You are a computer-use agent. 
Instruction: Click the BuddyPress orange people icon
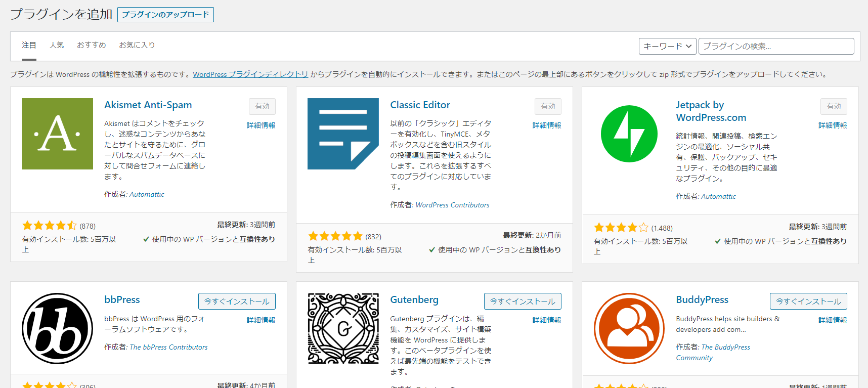[x=629, y=328]
